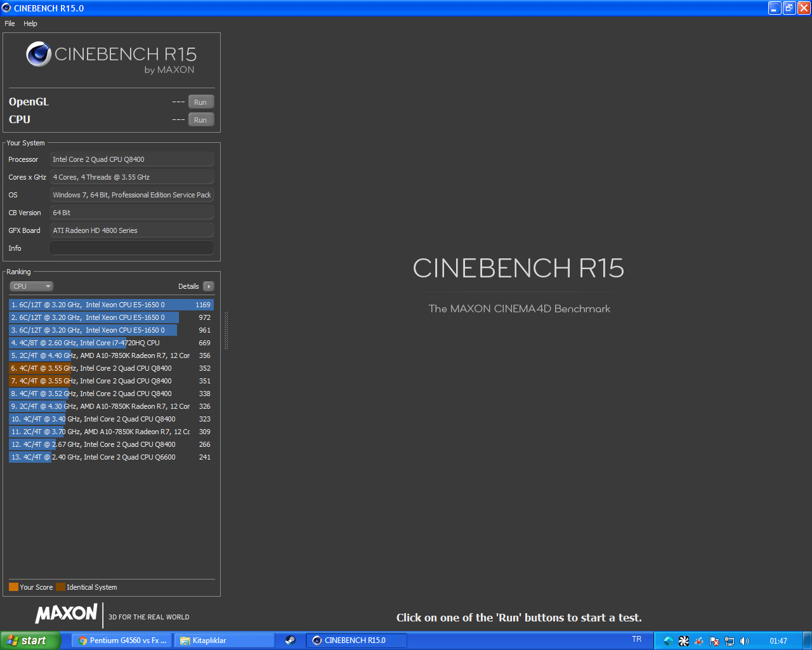Click the Show Desktop strip after the clock
Image resolution: width=812 pixels, height=650 pixels.
[808, 640]
